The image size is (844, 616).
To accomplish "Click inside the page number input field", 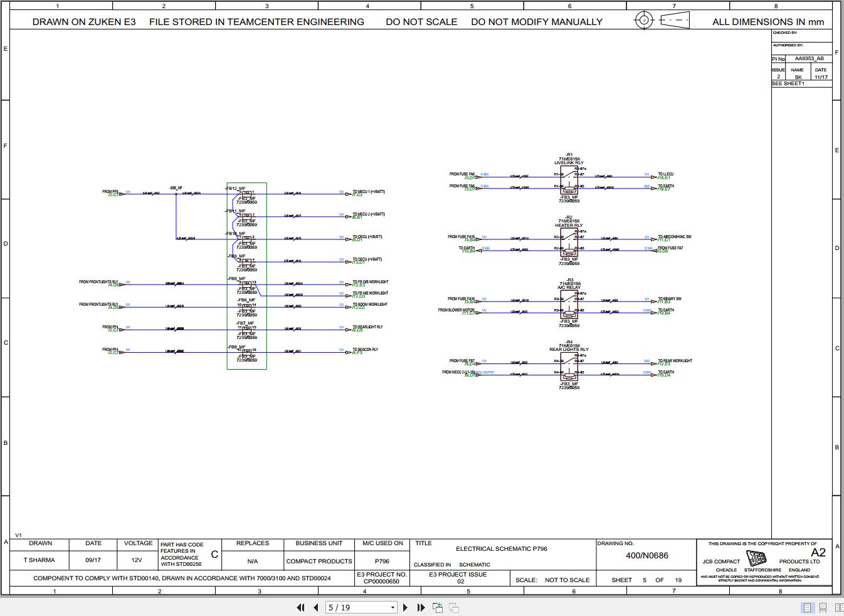I will (x=351, y=607).
